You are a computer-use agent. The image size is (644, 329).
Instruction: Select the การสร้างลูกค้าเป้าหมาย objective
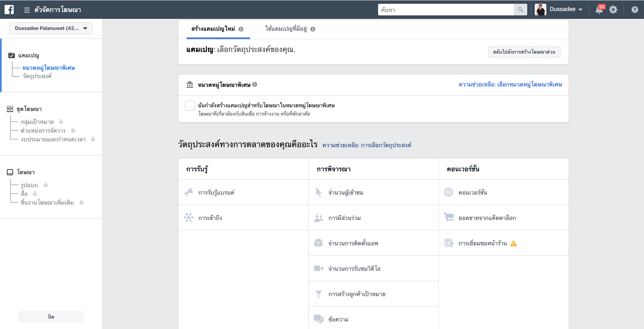(x=374, y=294)
